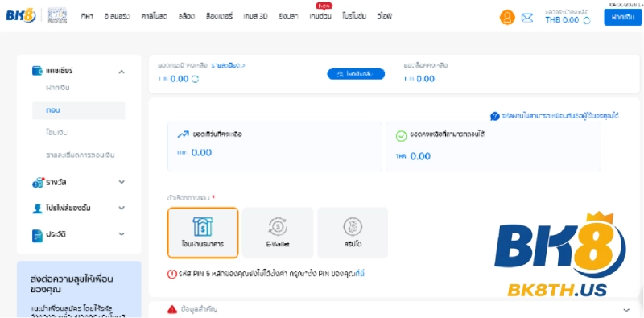Click the red warning circle beside PIN notice

pyautogui.click(x=171, y=274)
